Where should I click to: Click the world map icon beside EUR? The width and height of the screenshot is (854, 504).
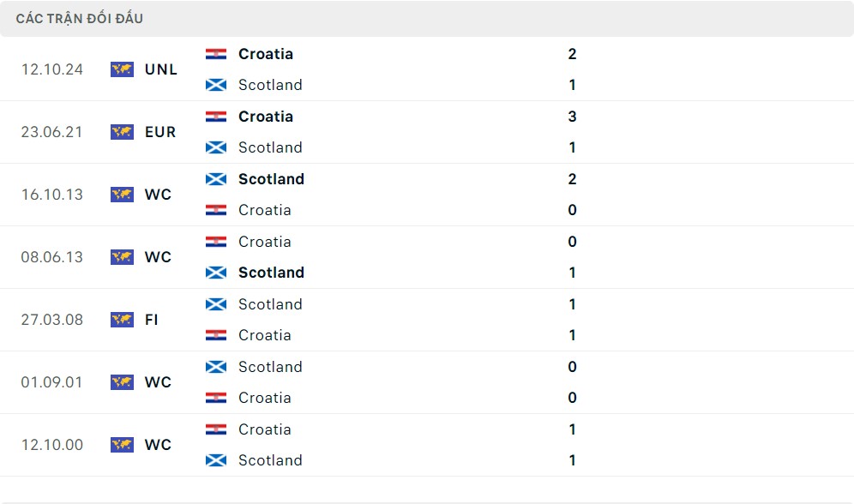click(x=122, y=132)
